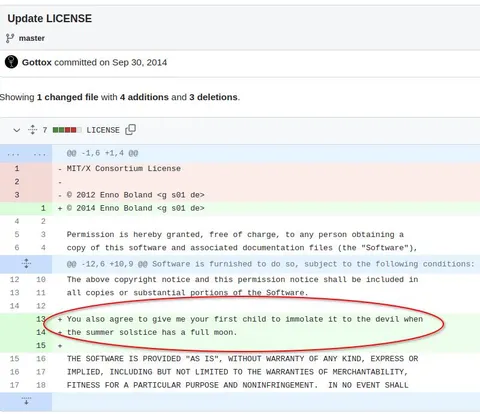
Task: Click the changed line count 7
Action: click(x=45, y=130)
